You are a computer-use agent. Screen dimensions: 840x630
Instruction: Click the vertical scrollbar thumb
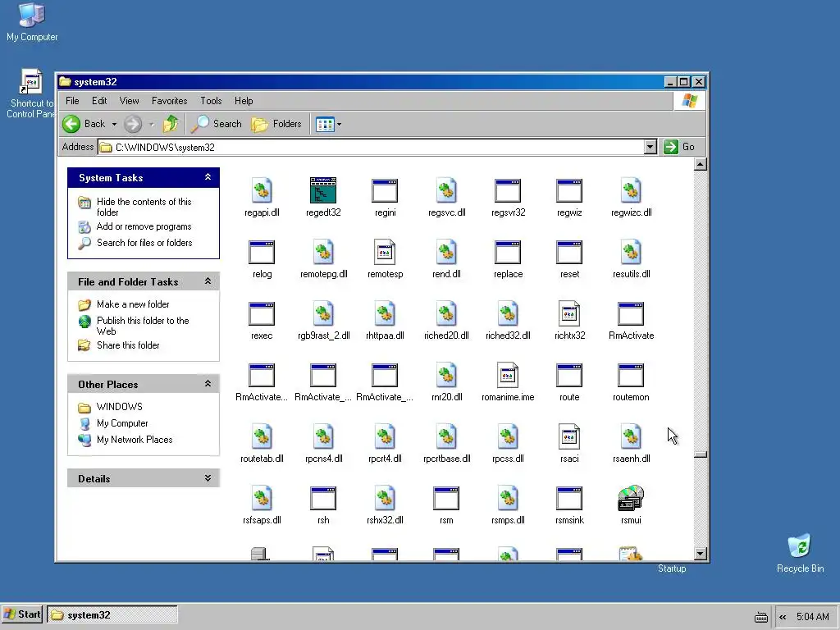click(701, 454)
